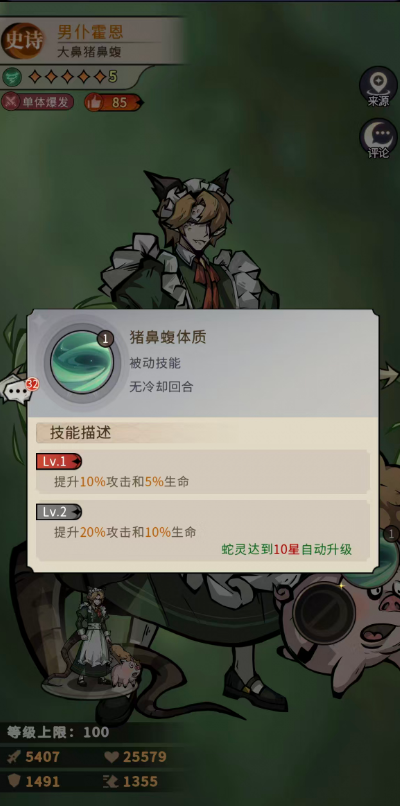400x806 pixels.
Task: Tap hero name 男仆霍恩
Action: [x=90, y=32]
